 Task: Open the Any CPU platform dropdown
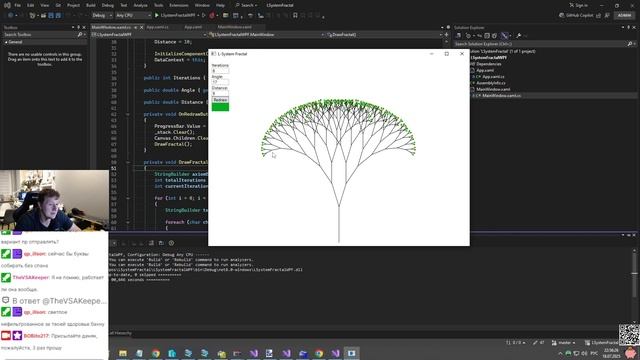tap(133, 15)
